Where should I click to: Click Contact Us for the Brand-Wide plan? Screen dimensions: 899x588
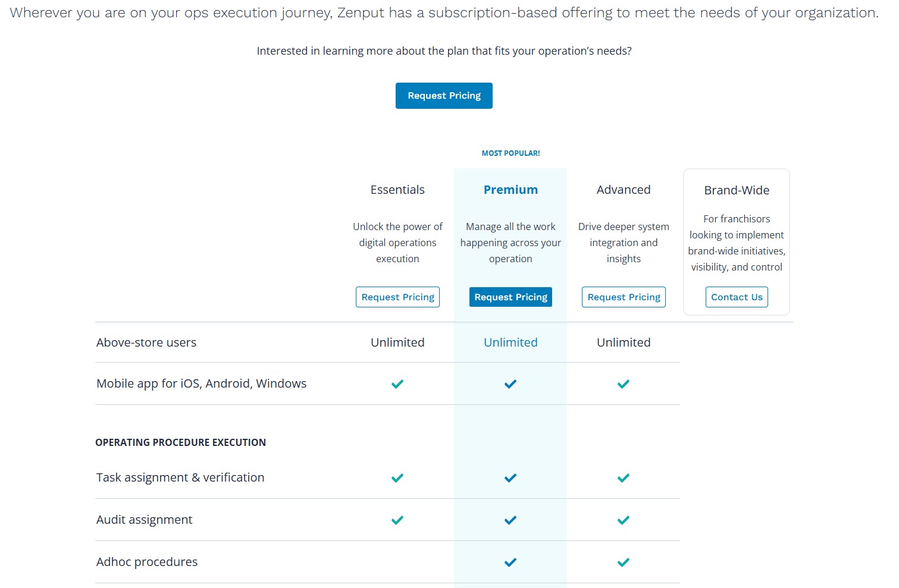(737, 297)
